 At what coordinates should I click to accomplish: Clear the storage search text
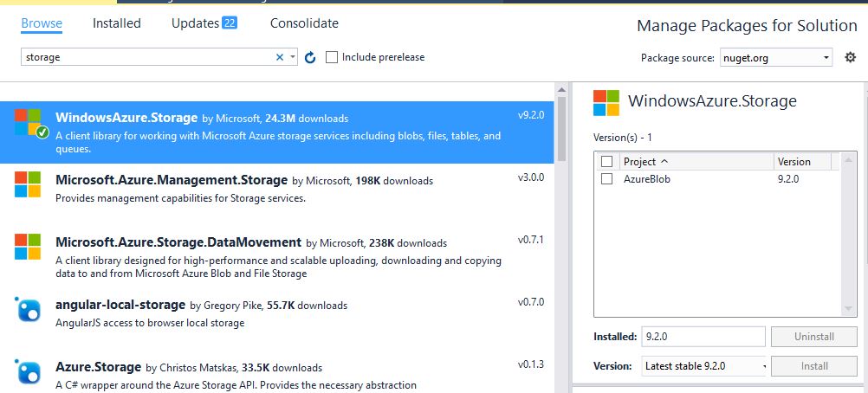click(280, 57)
